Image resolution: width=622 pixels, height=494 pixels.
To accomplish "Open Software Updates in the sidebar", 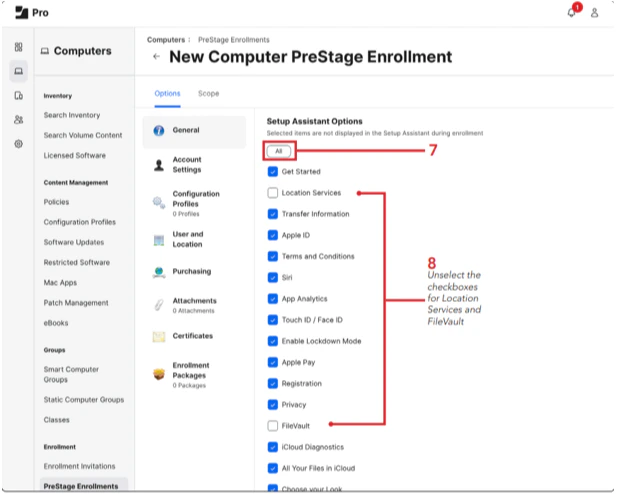I will pos(74,243).
